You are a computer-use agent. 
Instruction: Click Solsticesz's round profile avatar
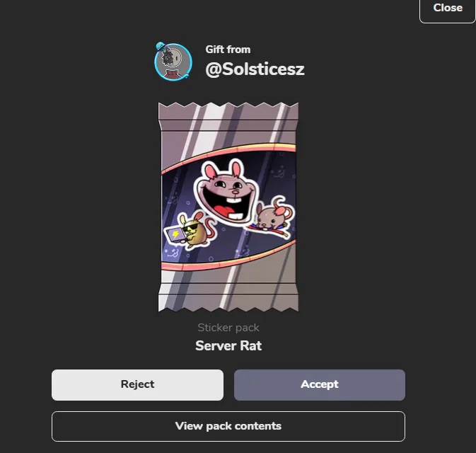pyautogui.click(x=173, y=62)
